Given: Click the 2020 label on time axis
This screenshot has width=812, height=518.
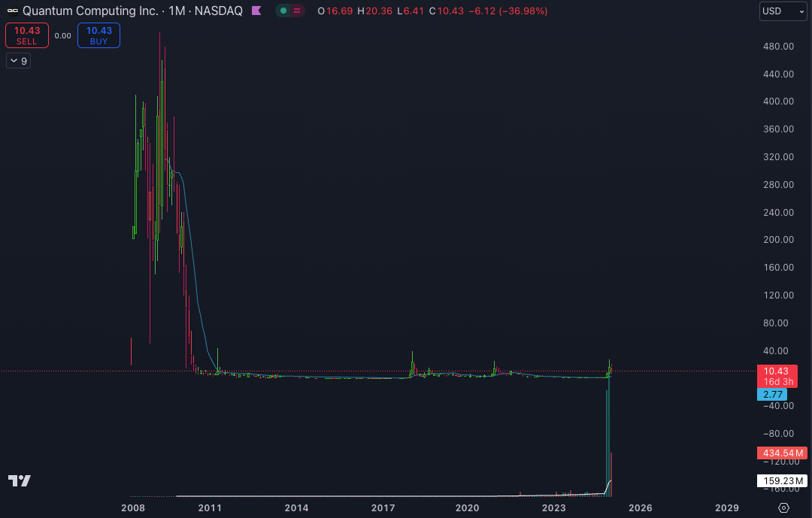Looking at the screenshot, I should pos(467,508).
